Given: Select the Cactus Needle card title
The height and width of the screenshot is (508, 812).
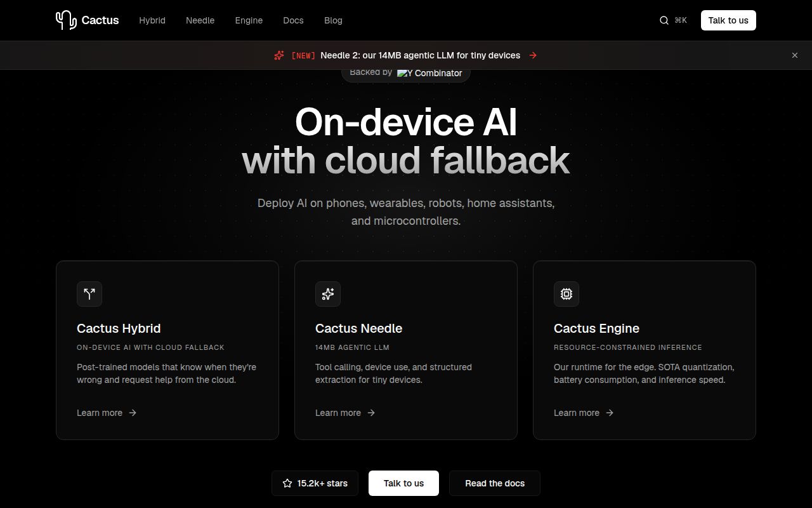Looking at the screenshot, I should pyautogui.click(x=358, y=328).
